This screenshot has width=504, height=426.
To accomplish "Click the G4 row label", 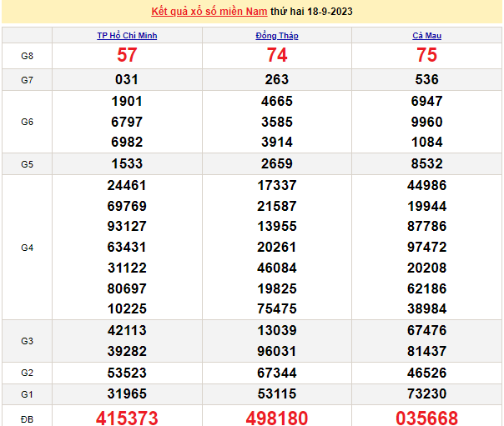I will click(28, 248).
